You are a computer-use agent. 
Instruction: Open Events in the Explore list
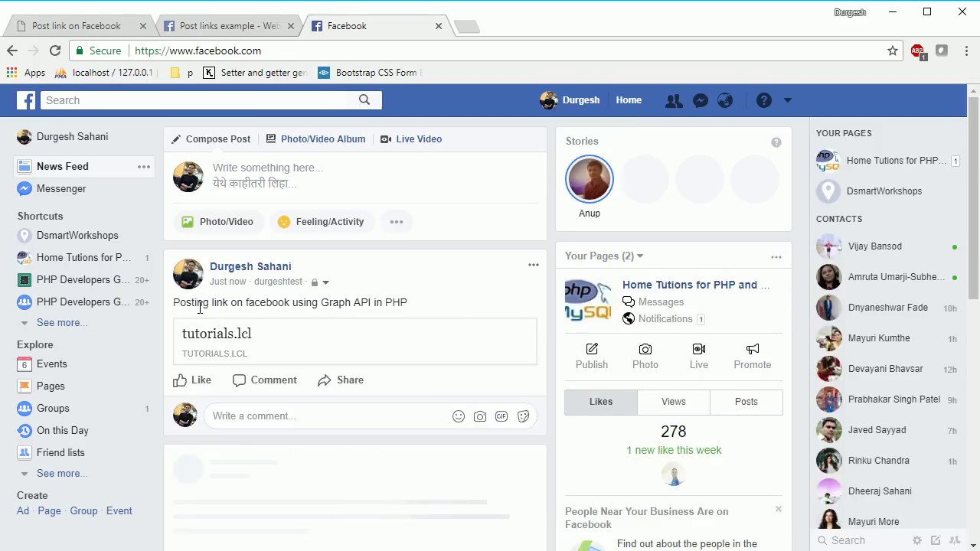pos(51,364)
